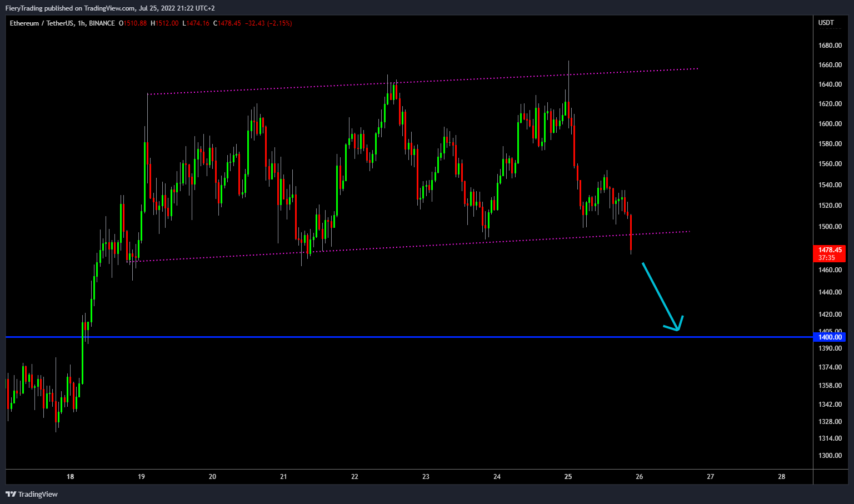
Task: Click date 27 on the time axis
Action: click(710, 477)
